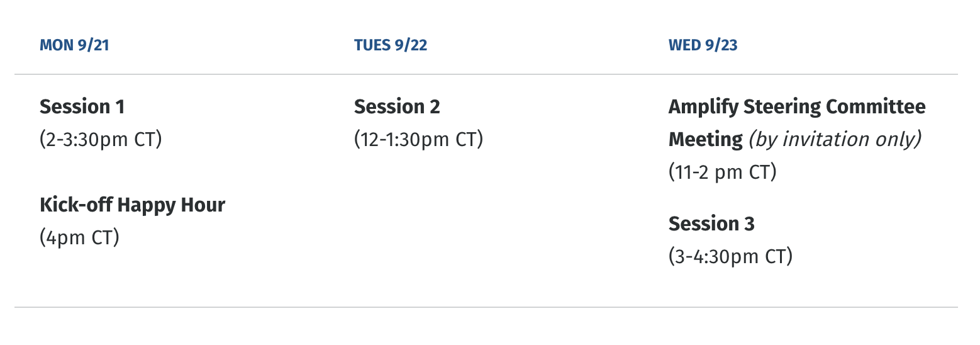Select the (3-4:30pm CT) time text
Image resolution: width=980 pixels, height=345 pixels.
730,257
